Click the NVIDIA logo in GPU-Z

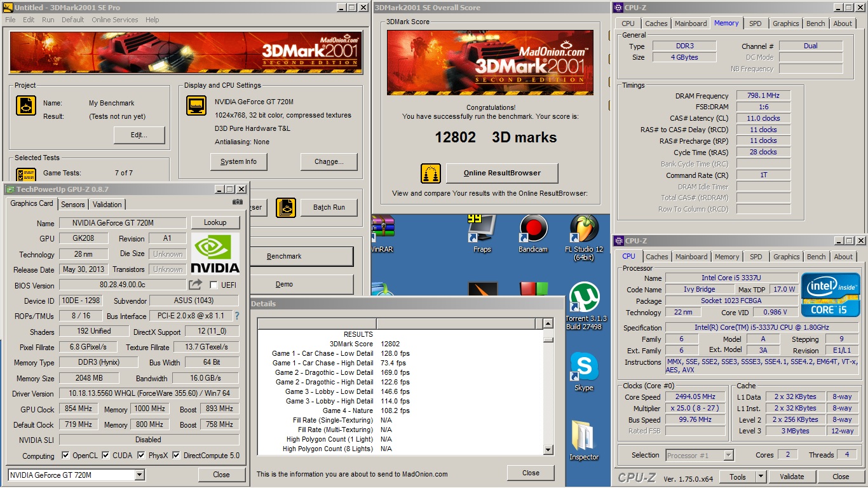pos(215,254)
